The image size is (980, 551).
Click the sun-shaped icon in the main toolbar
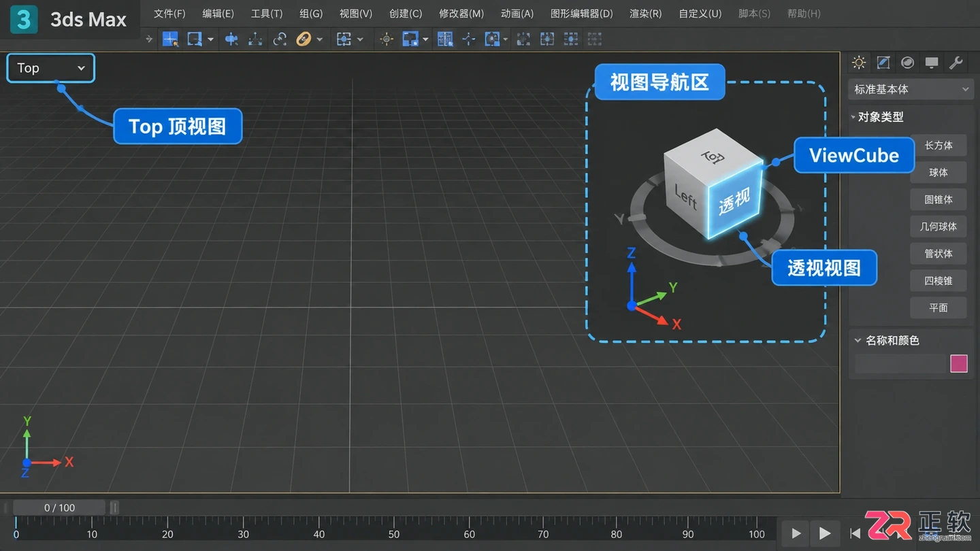click(x=387, y=39)
